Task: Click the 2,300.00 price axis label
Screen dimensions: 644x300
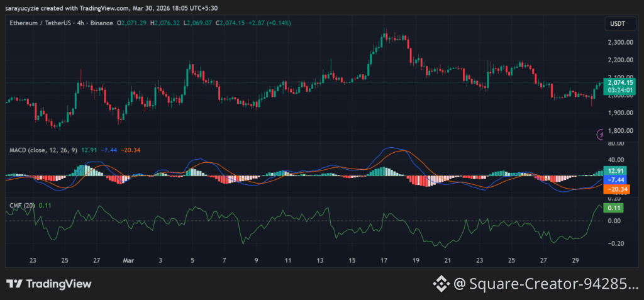Action: pos(619,42)
